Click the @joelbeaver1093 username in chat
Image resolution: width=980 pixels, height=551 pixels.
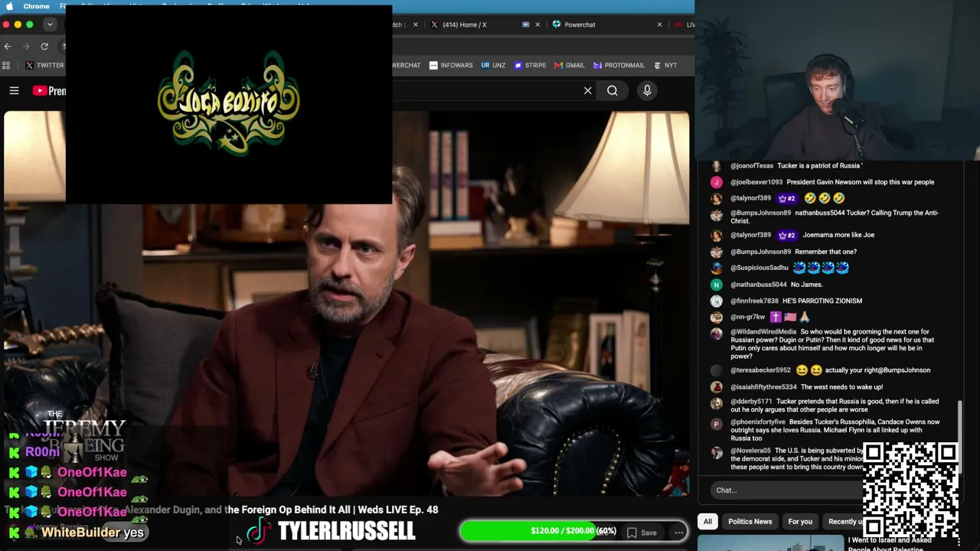coord(756,182)
